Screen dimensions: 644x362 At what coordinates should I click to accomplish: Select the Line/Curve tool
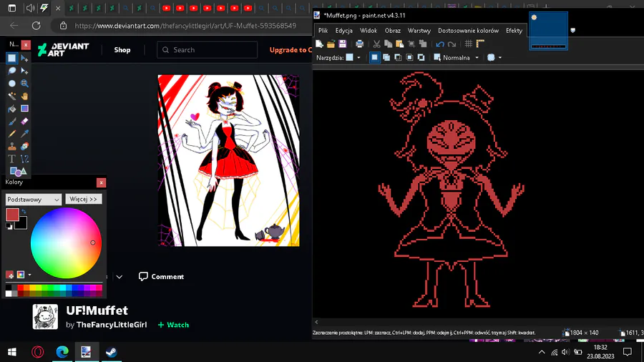coord(24,160)
